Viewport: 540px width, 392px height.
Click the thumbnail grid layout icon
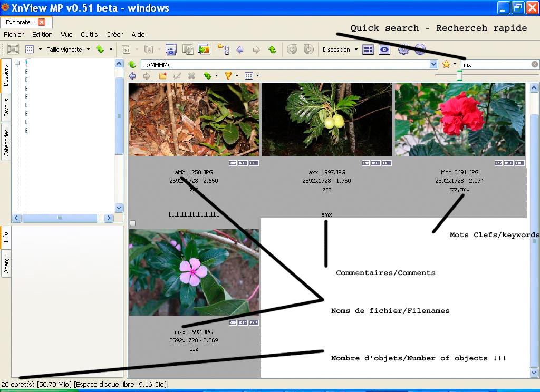coord(368,50)
